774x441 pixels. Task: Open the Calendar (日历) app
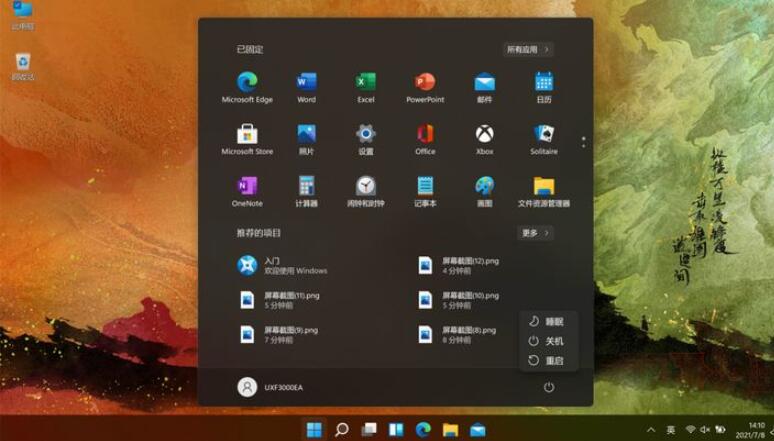pyautogui.click(x=544, y=87)
